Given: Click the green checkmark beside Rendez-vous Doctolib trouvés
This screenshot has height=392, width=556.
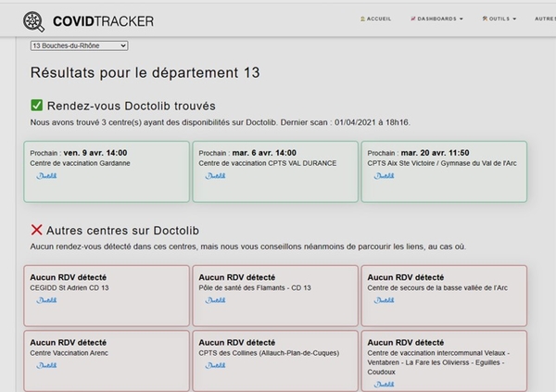Looking at the screenshot, I should (x=36, y=106).
